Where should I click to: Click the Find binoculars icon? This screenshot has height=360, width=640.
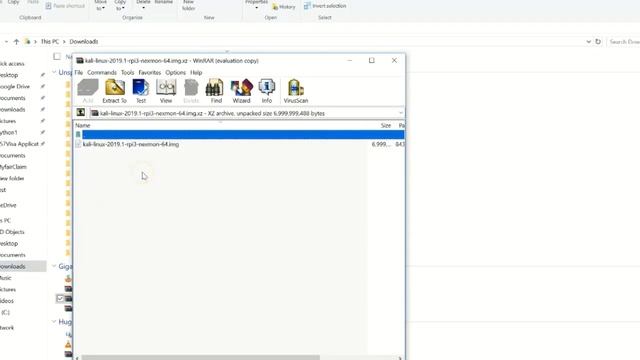tap(216, 91)
